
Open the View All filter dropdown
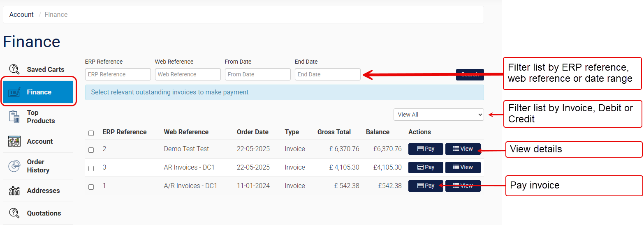438,115
